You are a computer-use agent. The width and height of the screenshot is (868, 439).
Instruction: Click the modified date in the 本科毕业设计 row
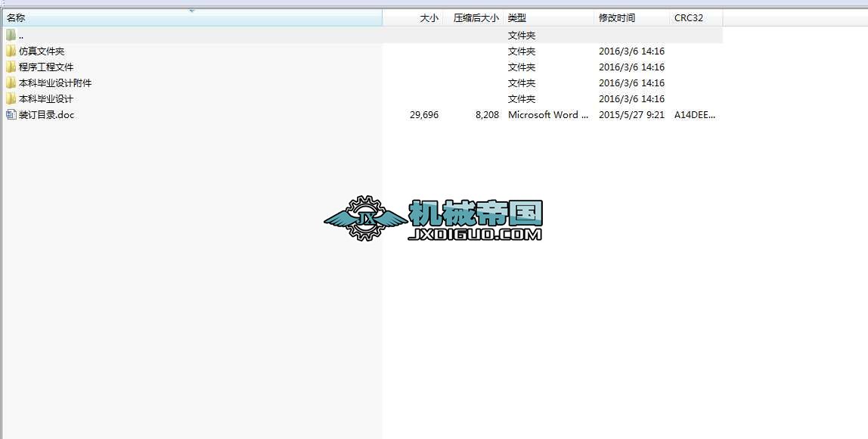[x=631, y=98]
